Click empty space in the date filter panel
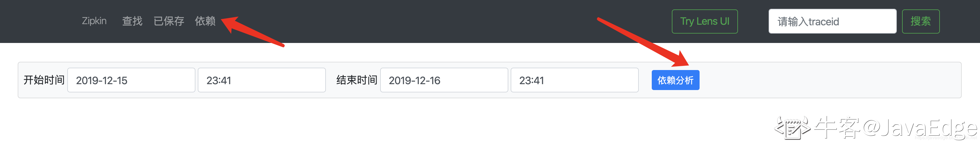Image resolution: width=980 pixels, height=143 pixels. pos(829,80)
